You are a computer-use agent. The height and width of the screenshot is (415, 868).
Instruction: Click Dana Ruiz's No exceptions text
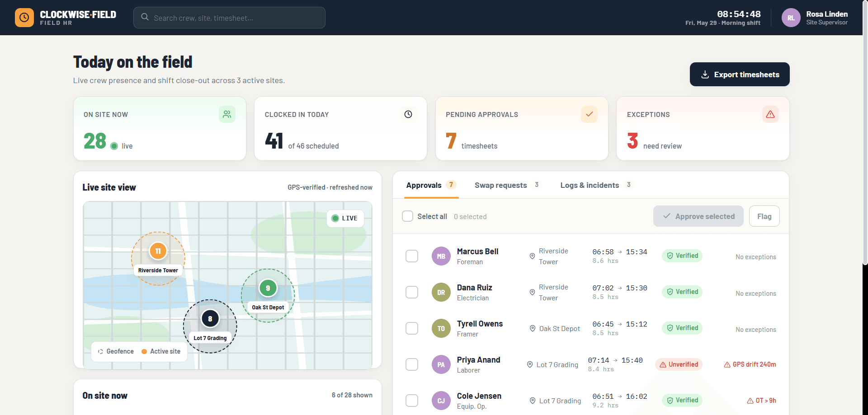[755, 294]
